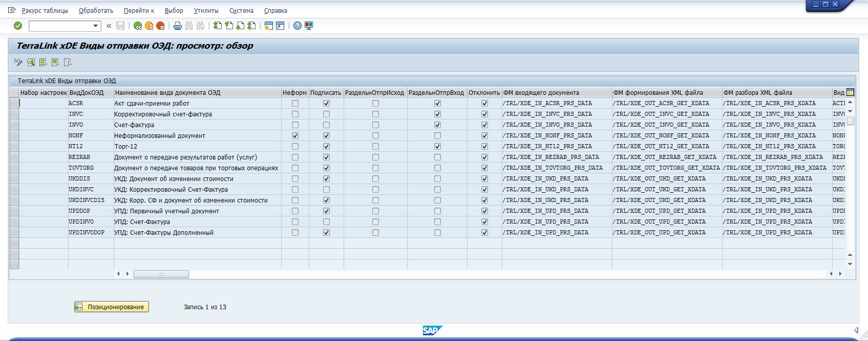Open the command field dropdown arrow

click(x=95, y=26)
